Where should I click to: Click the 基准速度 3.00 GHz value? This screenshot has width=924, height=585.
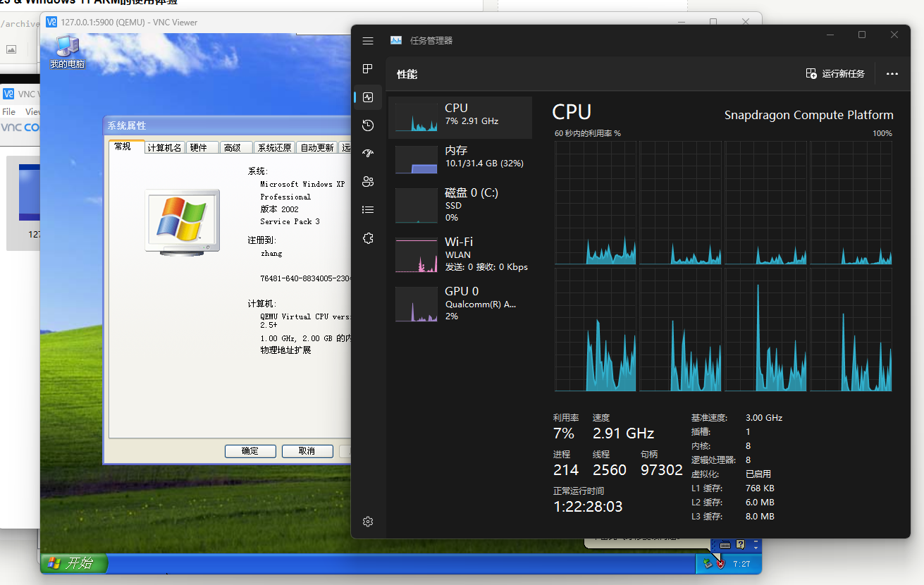click(x=764, y=418)
